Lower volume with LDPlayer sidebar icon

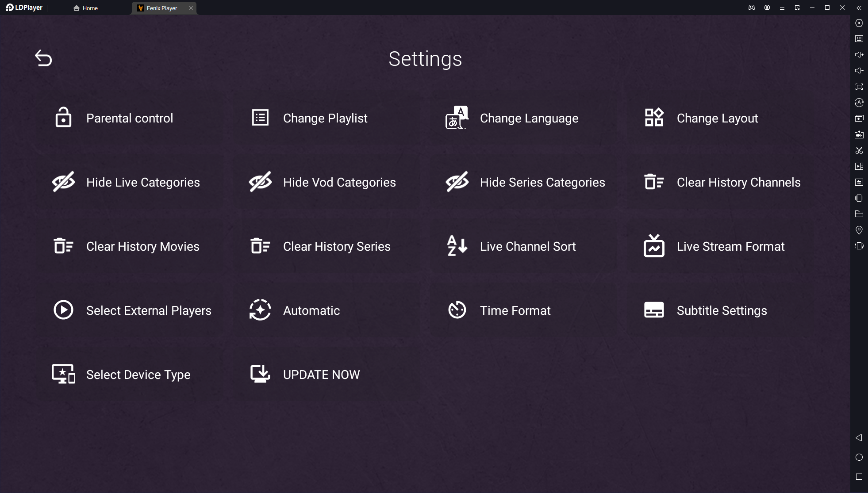pos(859,71)
